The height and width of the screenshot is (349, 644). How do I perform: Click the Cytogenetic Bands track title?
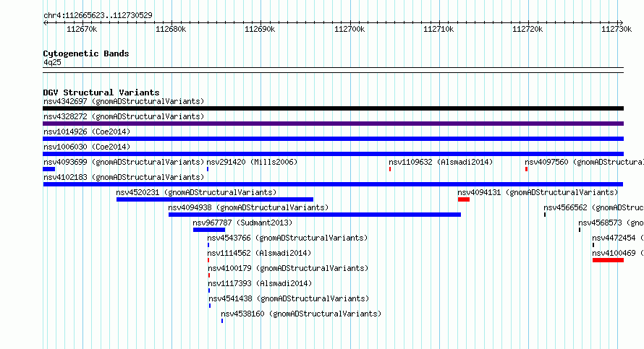pos(86,53)
